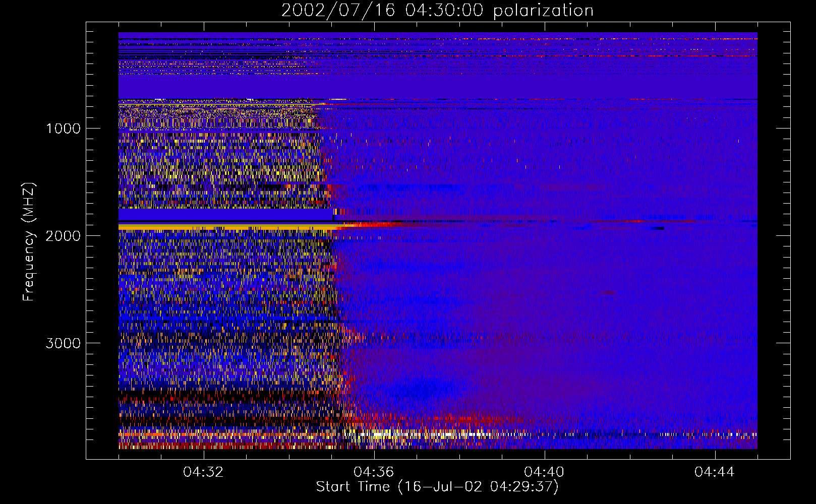Image resolution: width=816 pixels, height=504 pixels.
Task: Click the 04:32 time tick label
Action: [203, 472]
